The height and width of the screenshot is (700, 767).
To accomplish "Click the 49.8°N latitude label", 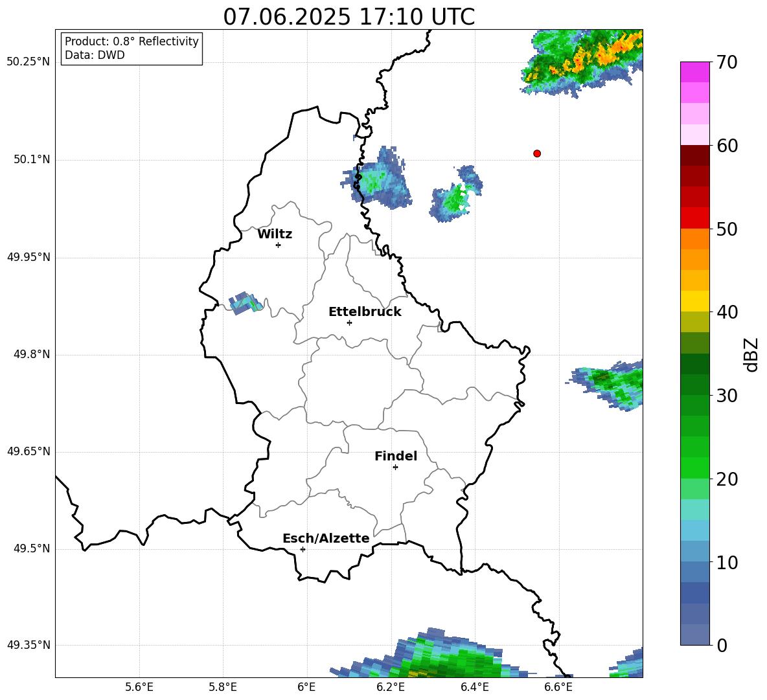I will pos(32,354).
